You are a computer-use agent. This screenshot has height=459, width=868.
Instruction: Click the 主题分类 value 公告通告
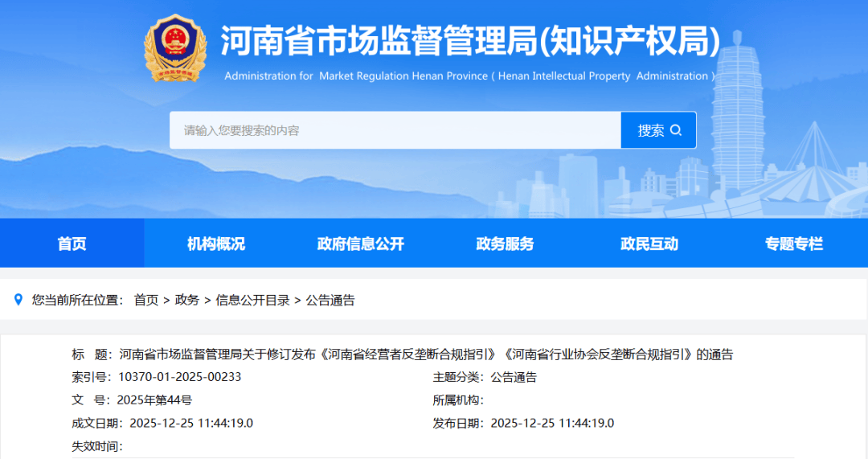(514, 377)
